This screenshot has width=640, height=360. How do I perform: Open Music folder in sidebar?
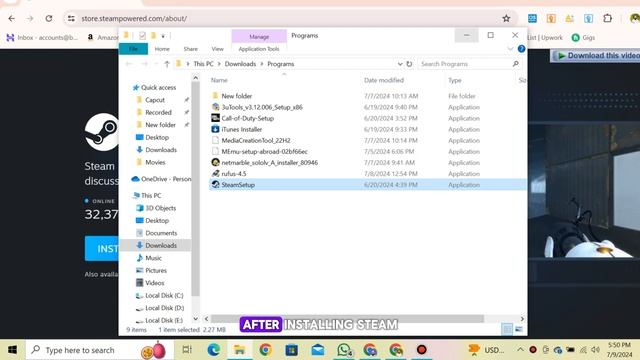coord(153,258)
